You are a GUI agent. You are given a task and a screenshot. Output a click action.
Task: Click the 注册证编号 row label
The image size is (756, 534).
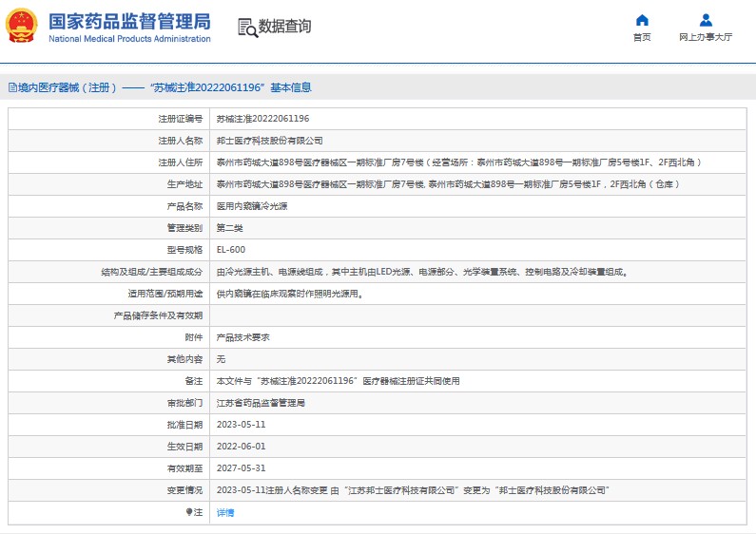(x=181, y=119)
